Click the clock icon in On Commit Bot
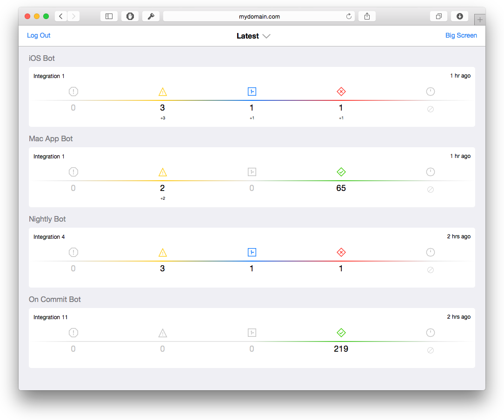This screenshot has height=420, width=504. (x=431, y=333)
